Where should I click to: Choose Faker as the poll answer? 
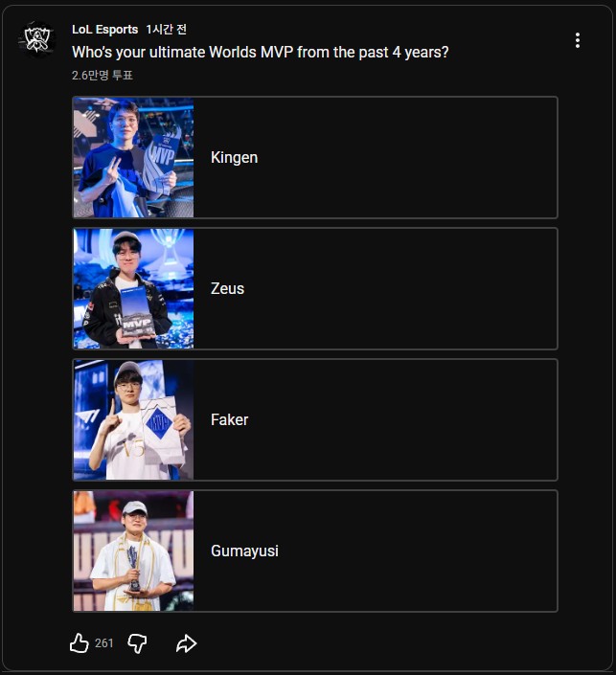tap(374, 419)
